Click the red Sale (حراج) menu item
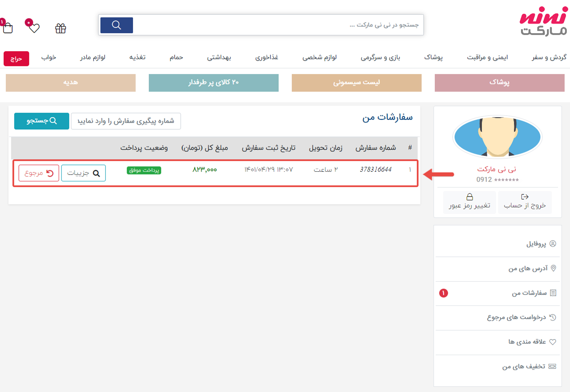The image size is (570, 392). click(x=16, y=59)
